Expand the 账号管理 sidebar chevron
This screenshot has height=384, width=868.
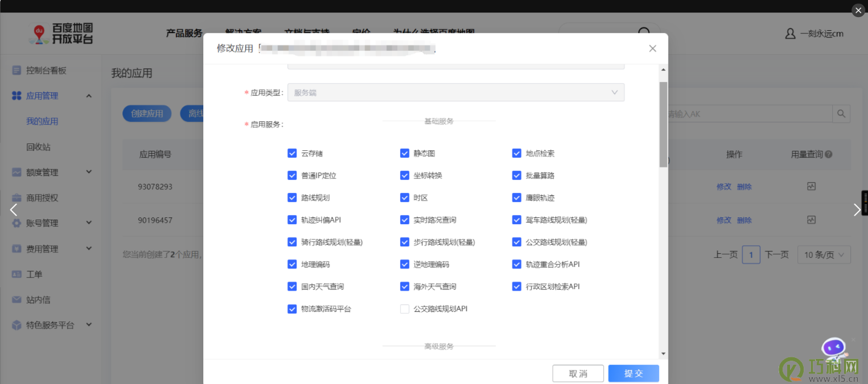89,223
